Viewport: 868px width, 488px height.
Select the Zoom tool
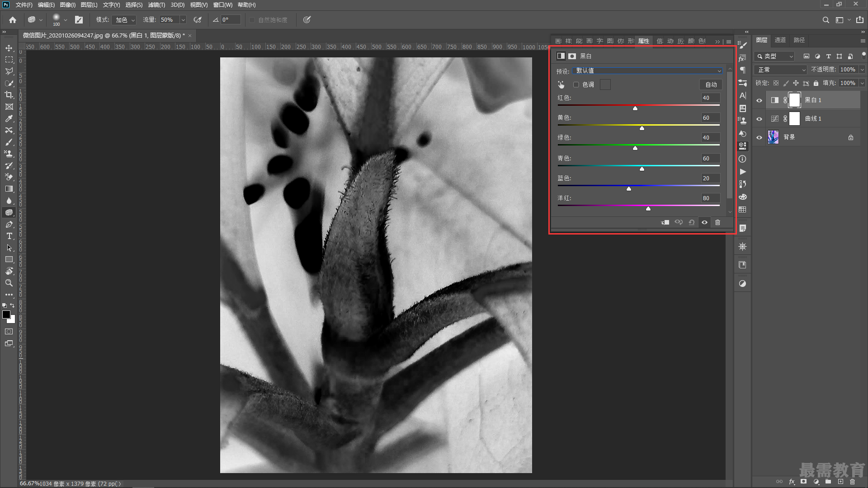(x=9, y=283)
